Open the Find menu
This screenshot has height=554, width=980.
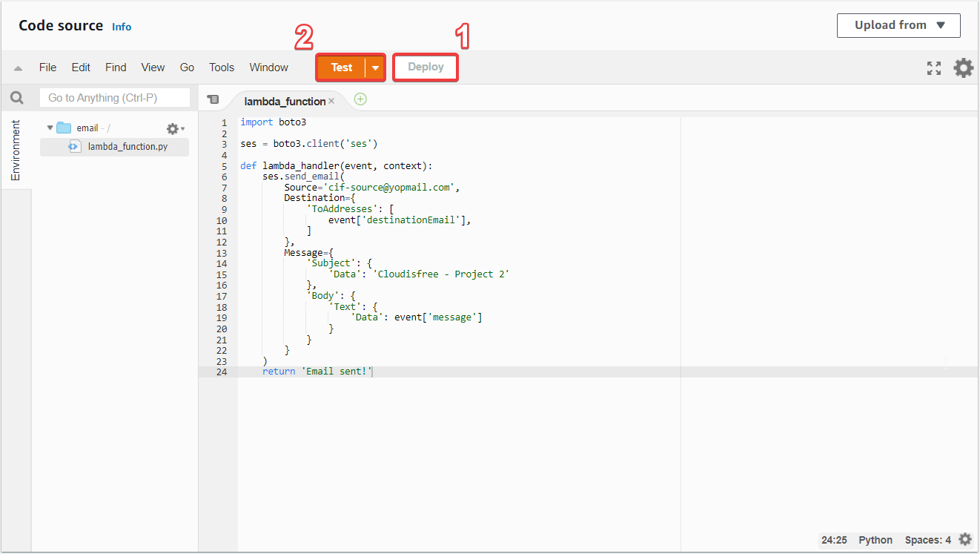coord(116,67)
